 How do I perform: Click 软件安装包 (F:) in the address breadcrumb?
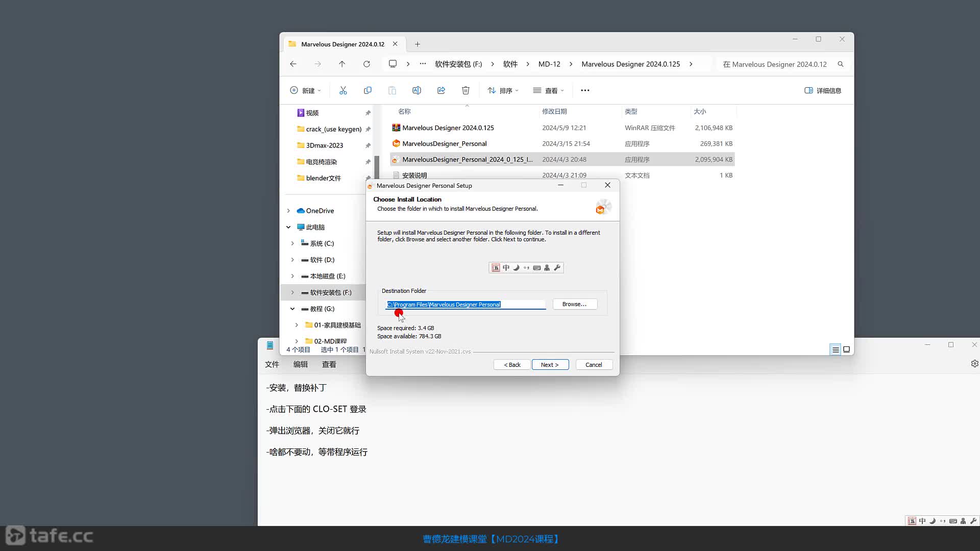pyautogui.click(x=458, y=64)
